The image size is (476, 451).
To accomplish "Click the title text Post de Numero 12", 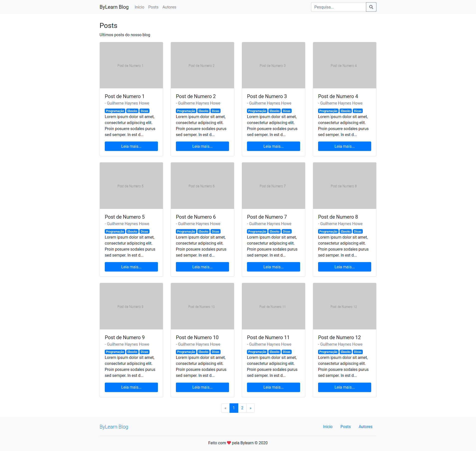I will tap(339, 337).
